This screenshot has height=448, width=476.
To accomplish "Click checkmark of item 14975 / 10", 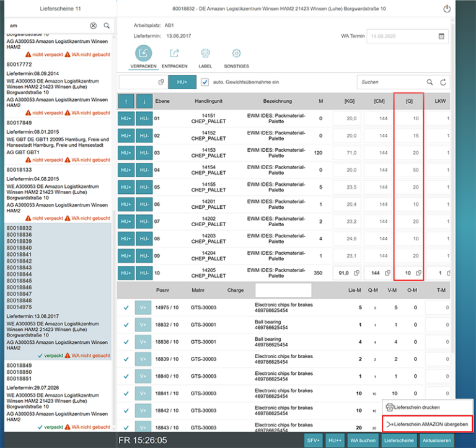I will pyautogui.click(x=126, y=308).
